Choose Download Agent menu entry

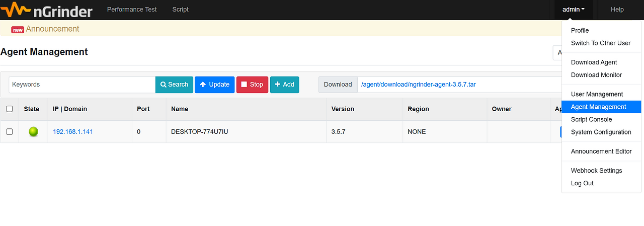(601, 62)
